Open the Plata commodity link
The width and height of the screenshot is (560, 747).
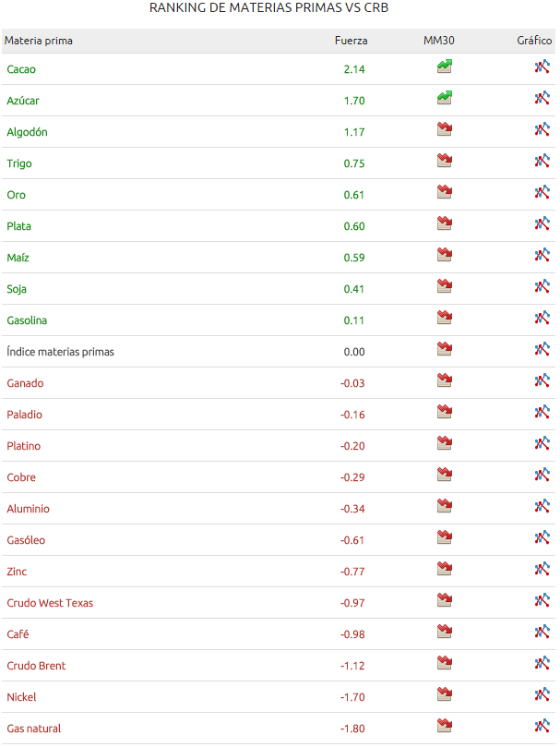click(x=19, y=226)
